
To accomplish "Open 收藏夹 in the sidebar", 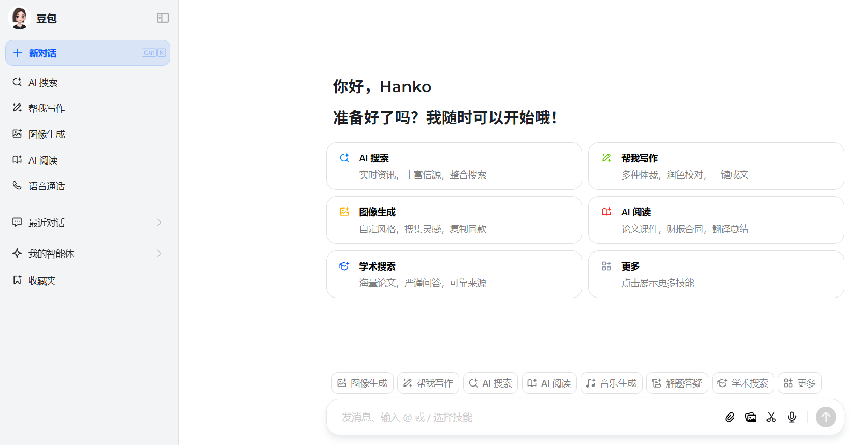I will click(x=88, y=280).
